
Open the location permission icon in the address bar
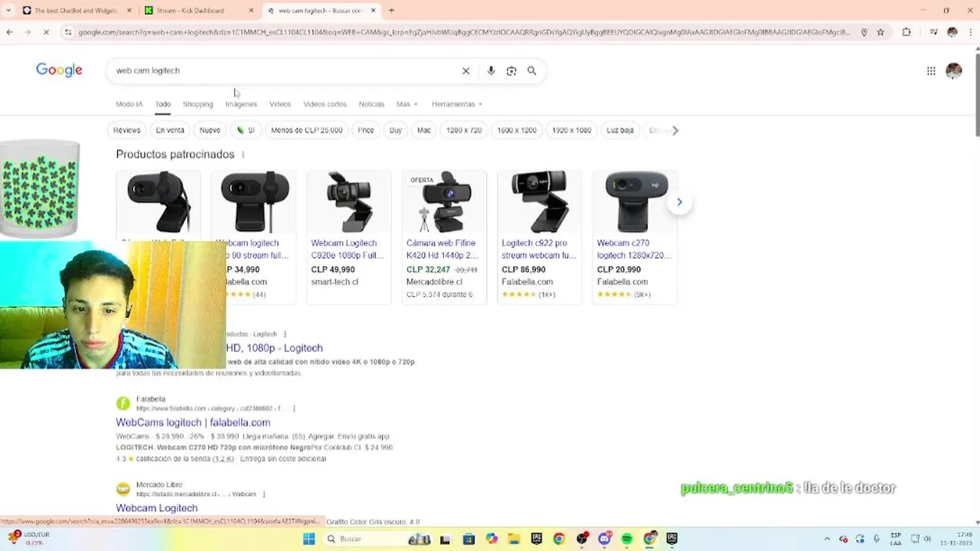pos(864,32)
